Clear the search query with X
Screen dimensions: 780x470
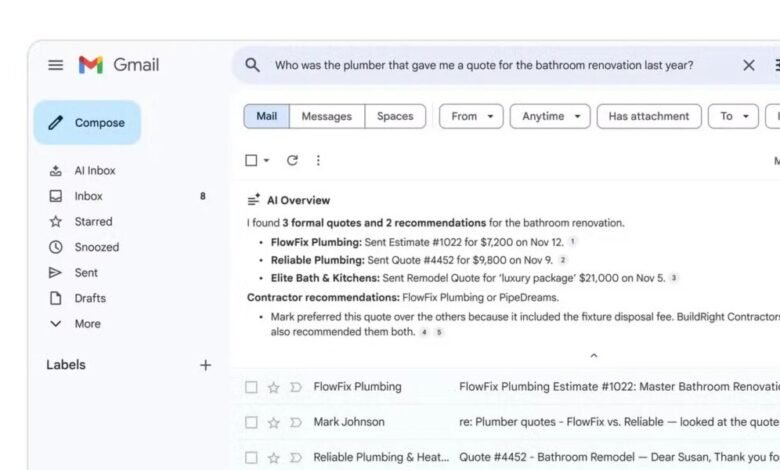[x=749, y=65]
